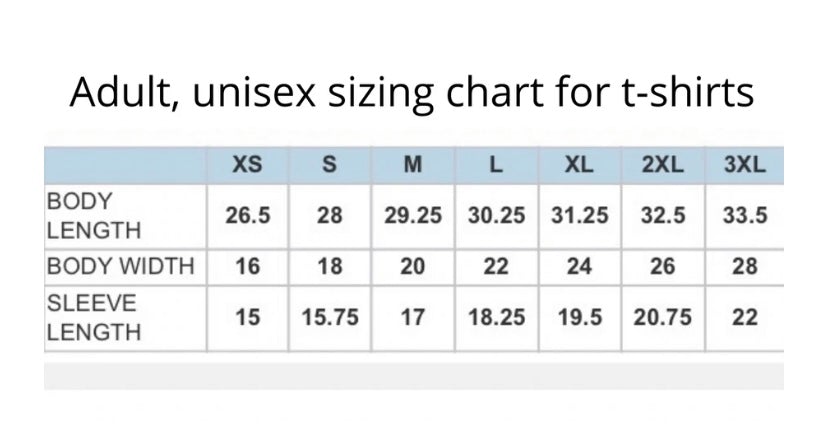The width and height of the screenshot is (828, 438).
Task: Click the gray bar below the table
Action: pyautogui.click(x=413, y=376)
